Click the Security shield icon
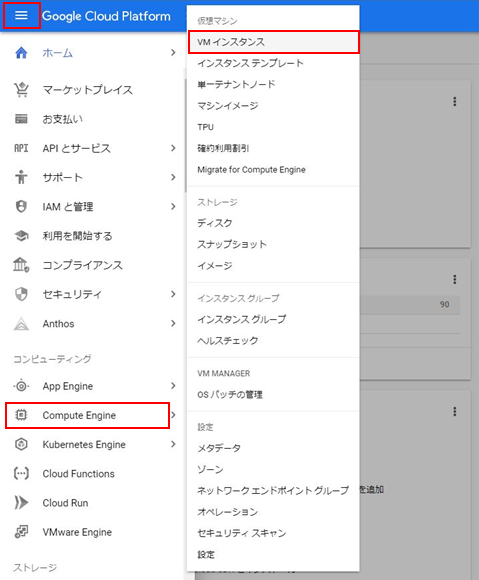This screenshot has height=580, width=479. point(21,294)
